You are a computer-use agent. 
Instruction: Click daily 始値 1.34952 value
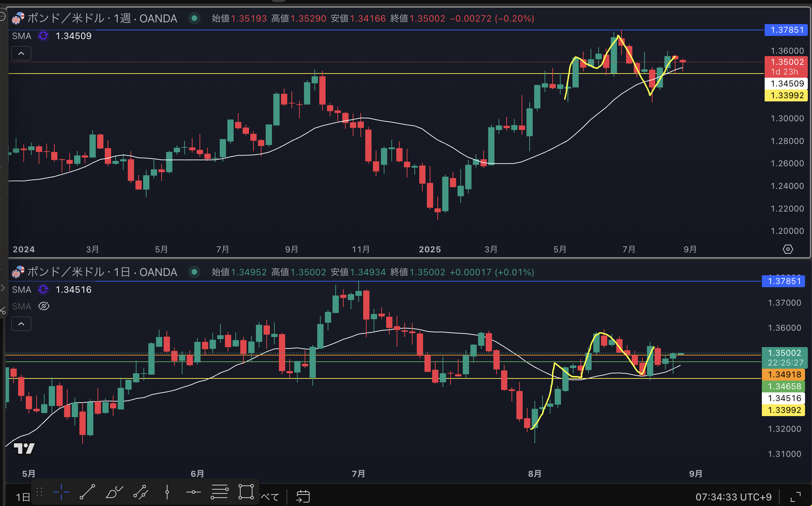point(249,272)
